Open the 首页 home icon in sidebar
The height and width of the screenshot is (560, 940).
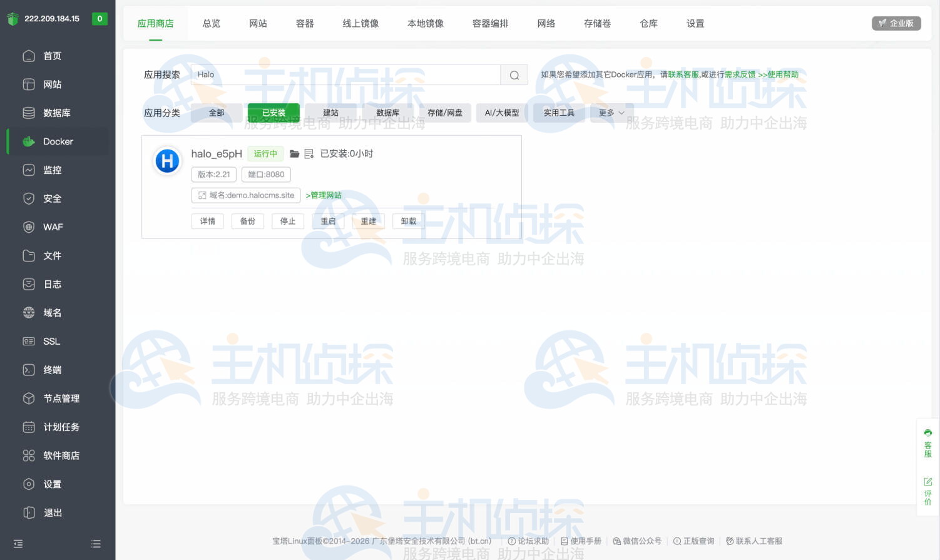[29, 56]
